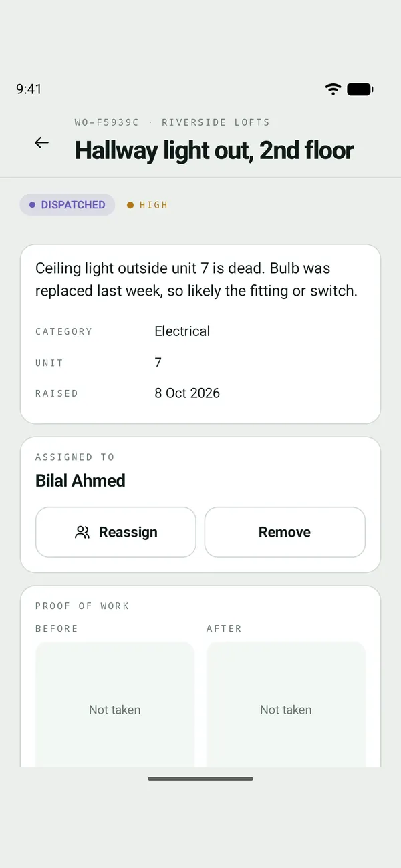Open the Reassign button

(116, 532)
